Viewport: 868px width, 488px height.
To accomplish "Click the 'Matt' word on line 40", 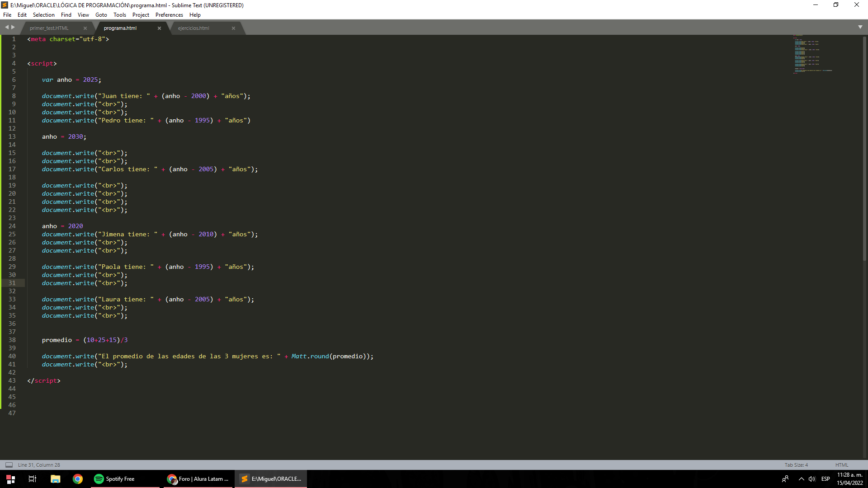I will point(298,356).
